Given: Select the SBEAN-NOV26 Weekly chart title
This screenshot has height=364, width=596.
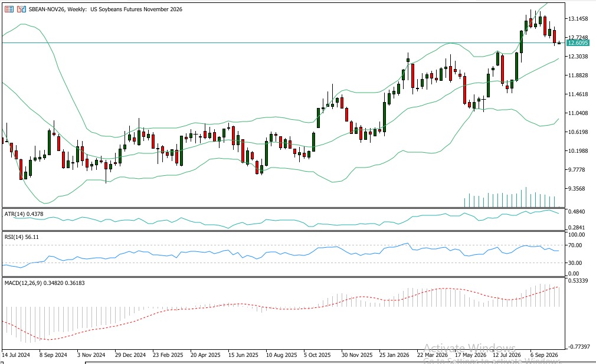Looking at the screenshot, I should [106, 9].
